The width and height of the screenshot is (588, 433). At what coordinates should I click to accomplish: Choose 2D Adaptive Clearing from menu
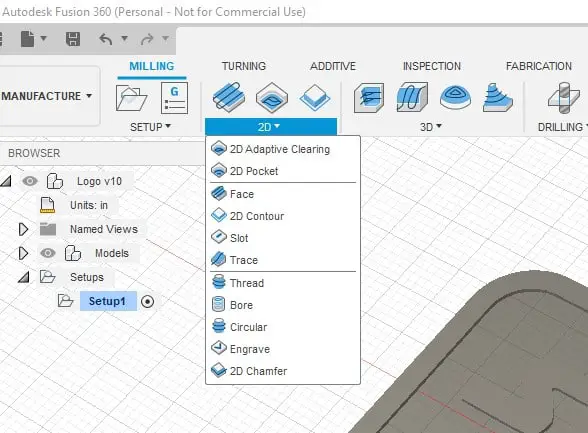pos(283,149)
